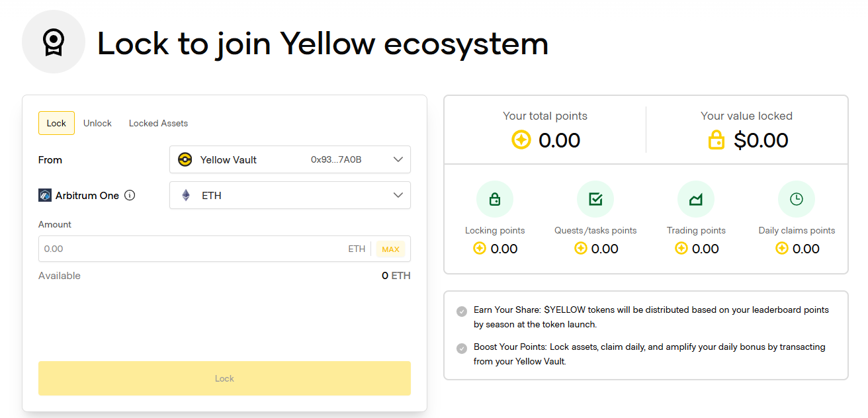
Task: Focus the Amount input field
Action: (192, 249)
